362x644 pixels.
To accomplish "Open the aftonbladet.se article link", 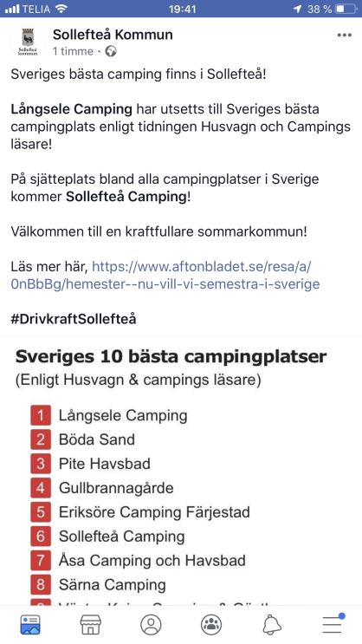I will tap(165, 275).
